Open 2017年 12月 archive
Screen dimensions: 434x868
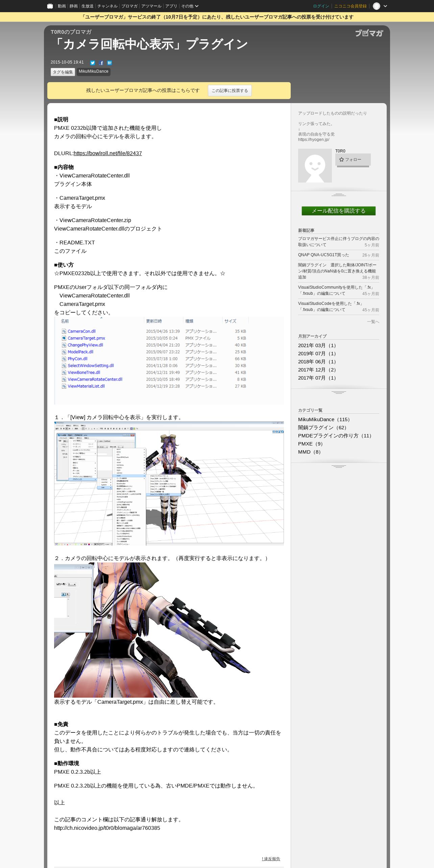coord(318,370)
